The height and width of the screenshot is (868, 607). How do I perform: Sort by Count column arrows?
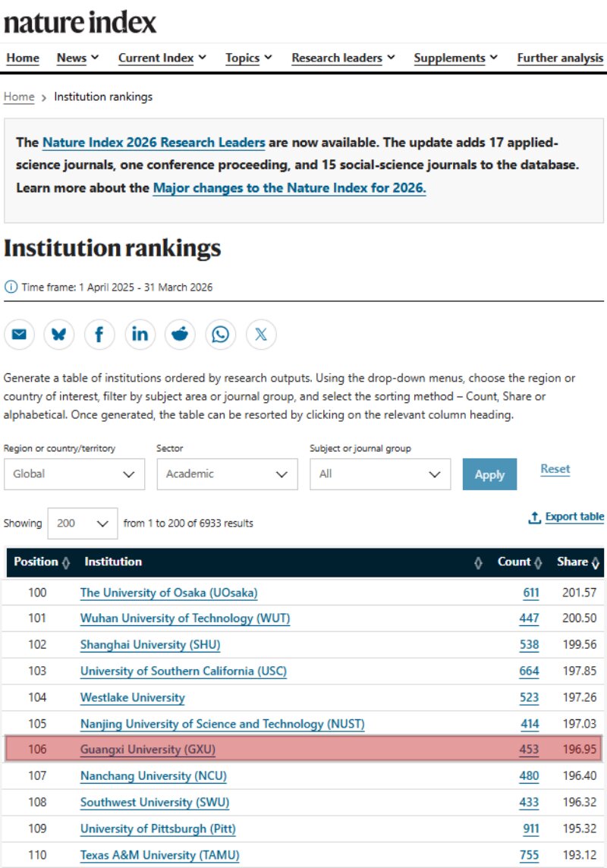tap(539, 562)
